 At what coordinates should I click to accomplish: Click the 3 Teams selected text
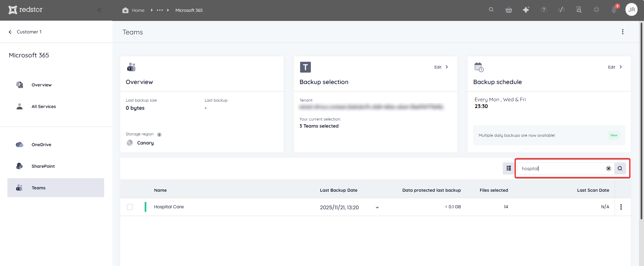pos(319,126)
